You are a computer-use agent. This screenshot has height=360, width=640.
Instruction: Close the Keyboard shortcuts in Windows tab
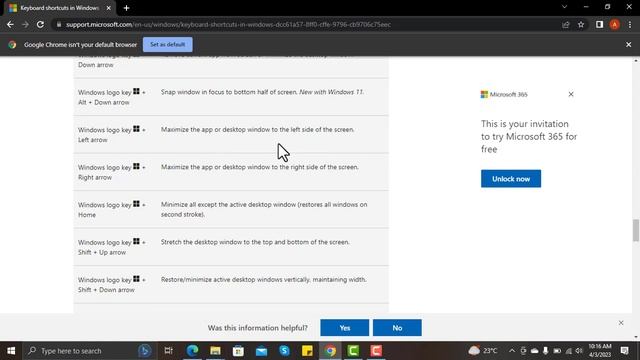(109, 8)
